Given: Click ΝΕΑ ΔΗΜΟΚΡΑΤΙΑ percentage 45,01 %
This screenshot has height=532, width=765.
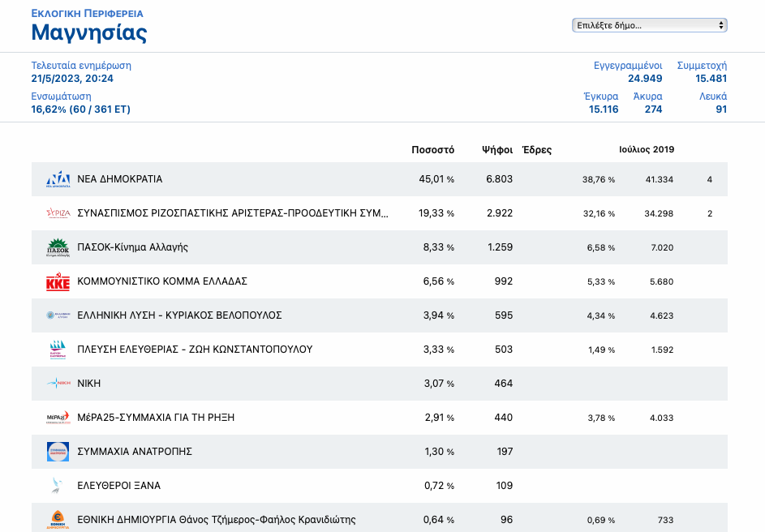Looking at the screenshot, I should (x=436, y=179).
